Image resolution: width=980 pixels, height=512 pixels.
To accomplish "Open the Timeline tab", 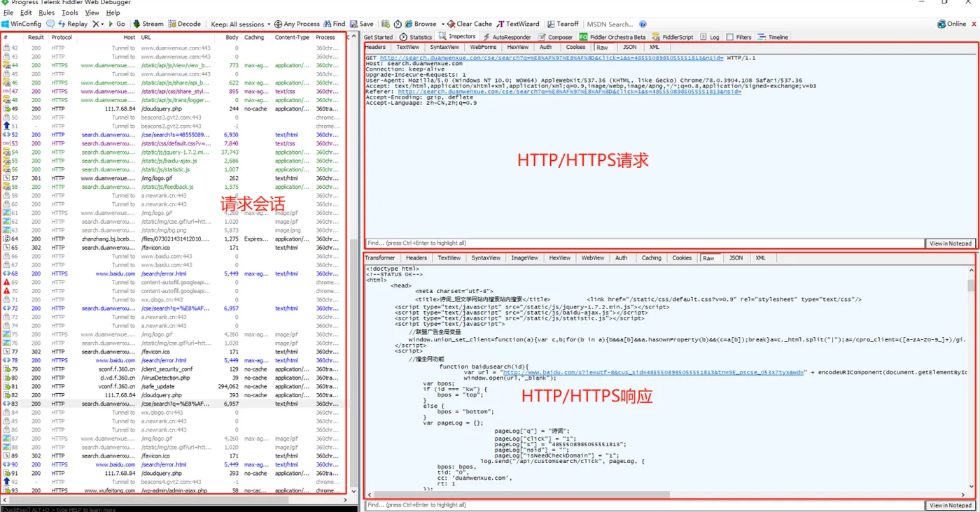I will 772,37.
